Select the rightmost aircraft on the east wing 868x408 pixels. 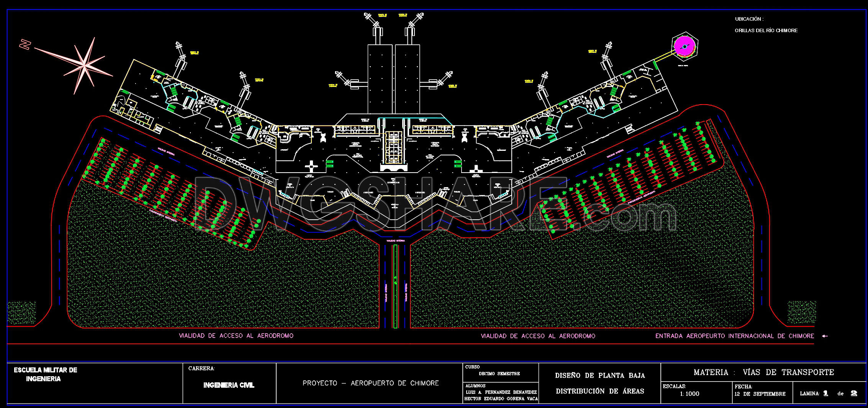point(607,54)
